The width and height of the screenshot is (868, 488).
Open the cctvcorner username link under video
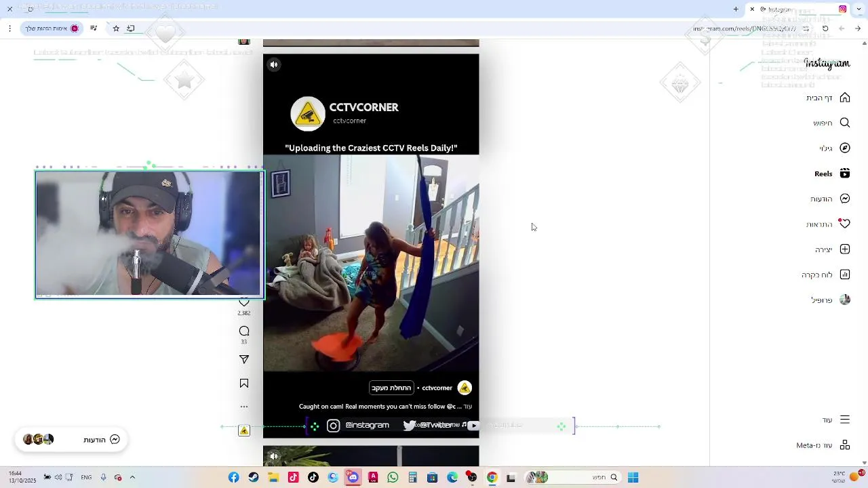437,388
